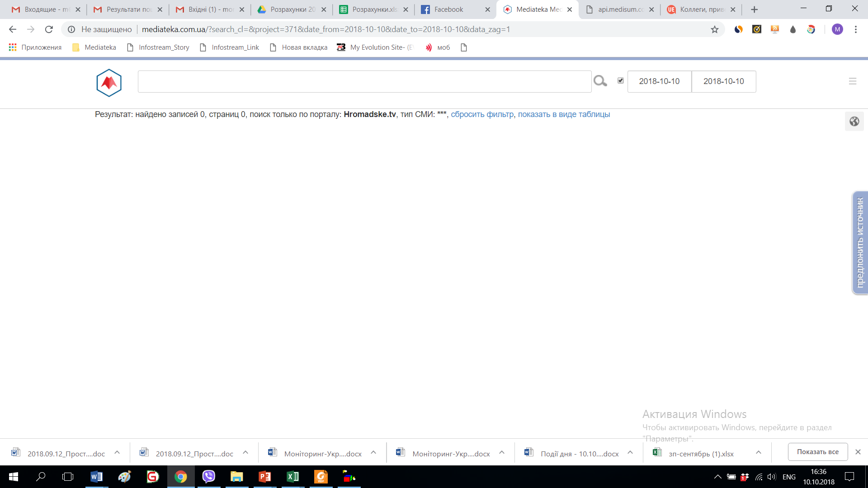Image resolution: width=868 pixels, height=488 pixels.
Task: Click the start date field 2018-10-10
Action: point(659,81)
